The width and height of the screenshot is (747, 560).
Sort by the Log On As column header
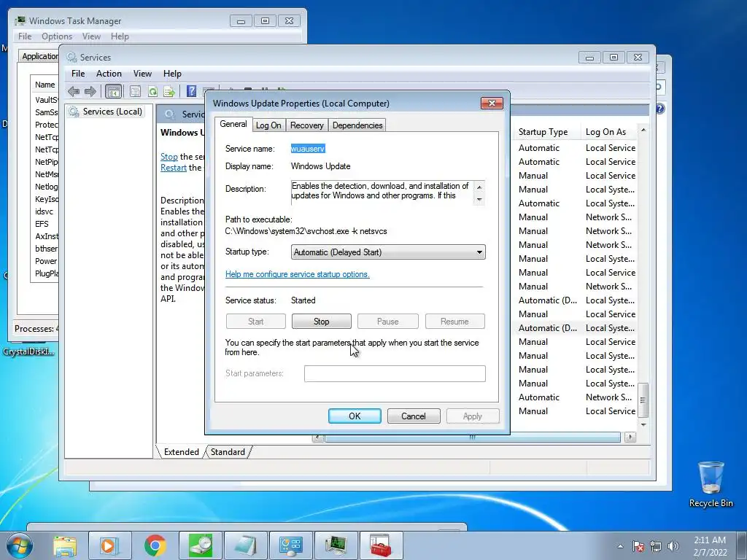(x=610, y=132)
